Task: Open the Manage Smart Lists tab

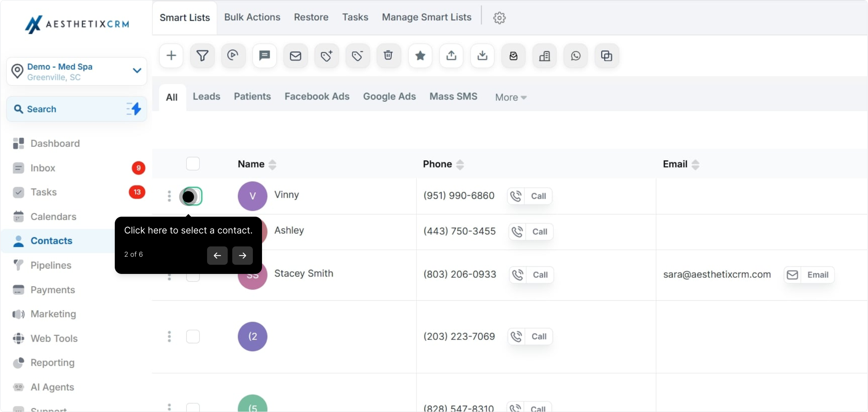Action: (x=426, y=17)
